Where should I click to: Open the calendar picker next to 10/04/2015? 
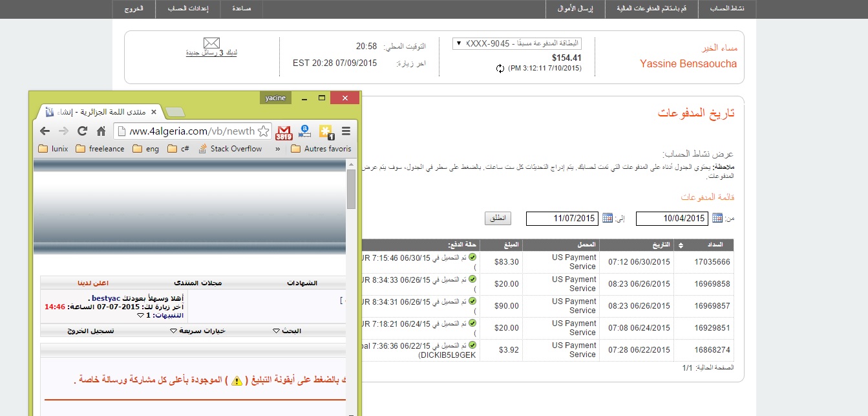coord(717,218)
